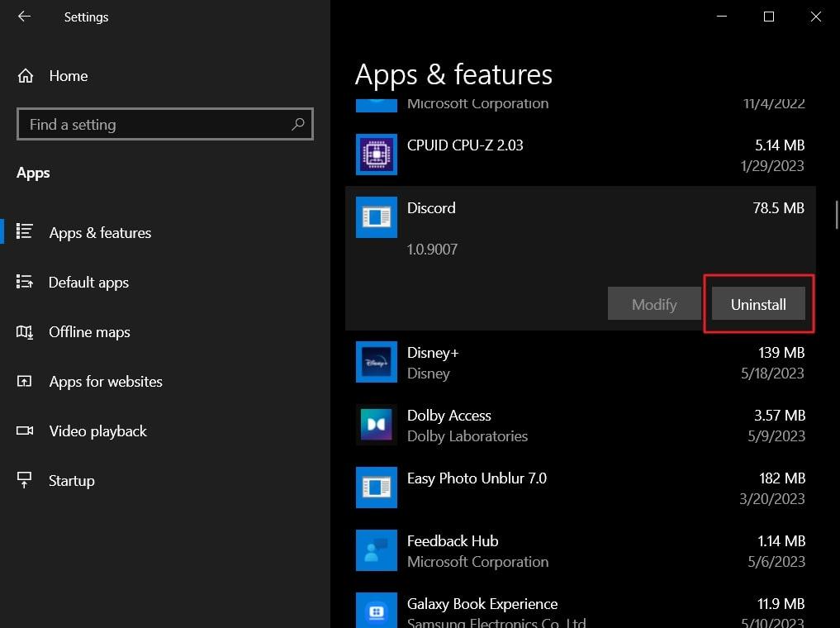Open Video playback settings
This screenshot has width=840, height=628.
tap(97, 431)
